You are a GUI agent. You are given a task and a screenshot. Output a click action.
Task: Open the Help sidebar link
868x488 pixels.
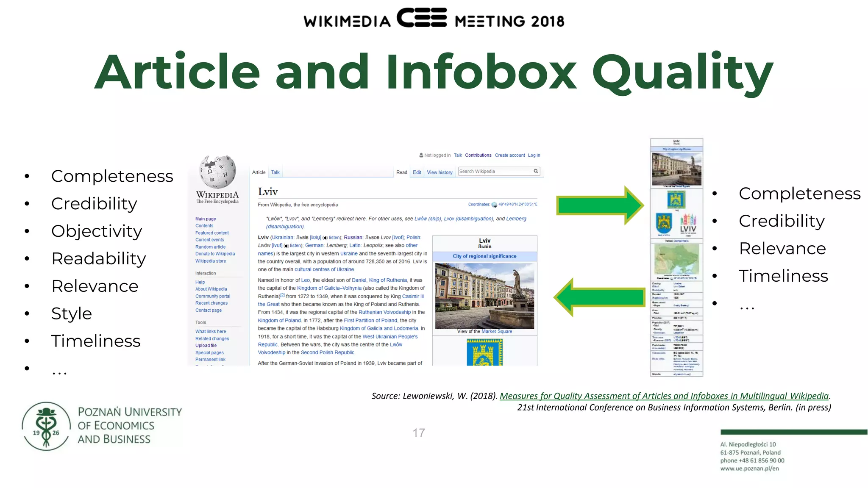coord(200,282)
